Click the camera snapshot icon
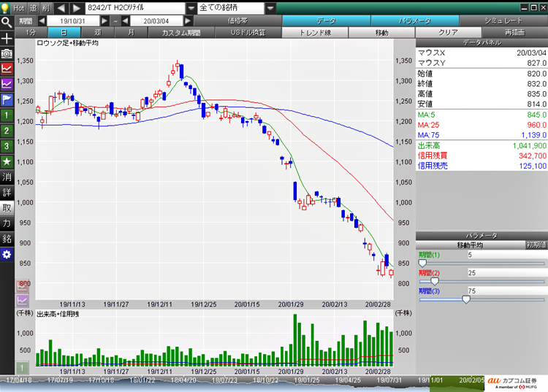 click(7, 53)
